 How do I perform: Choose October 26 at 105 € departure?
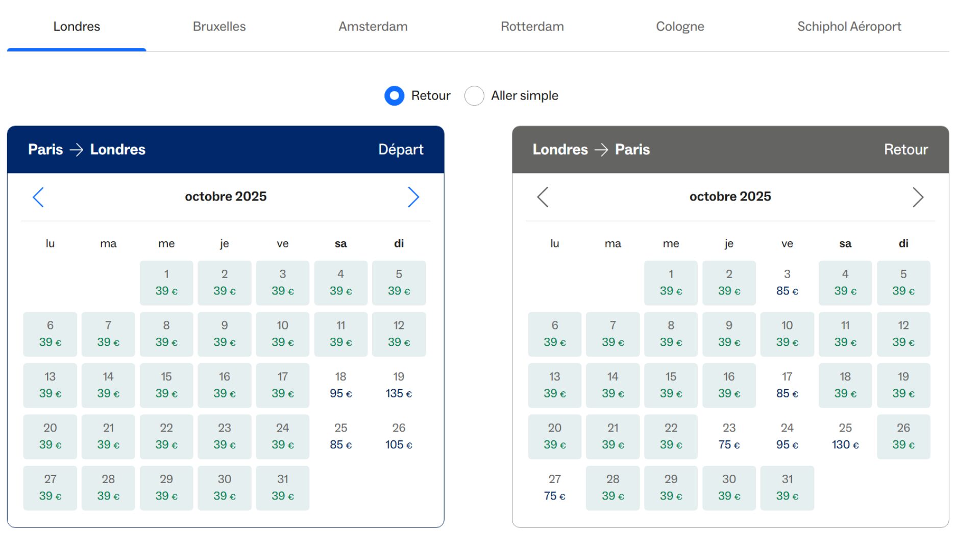pos(399,437)
